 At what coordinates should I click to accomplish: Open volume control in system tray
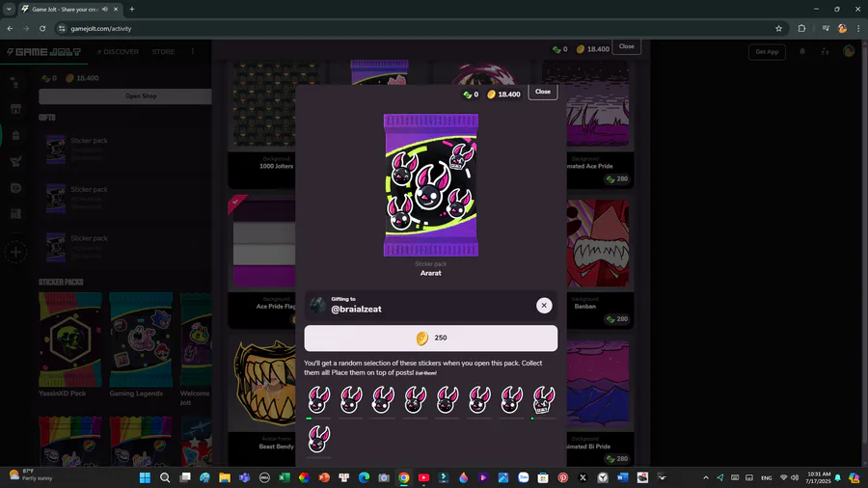coord(795,477)
